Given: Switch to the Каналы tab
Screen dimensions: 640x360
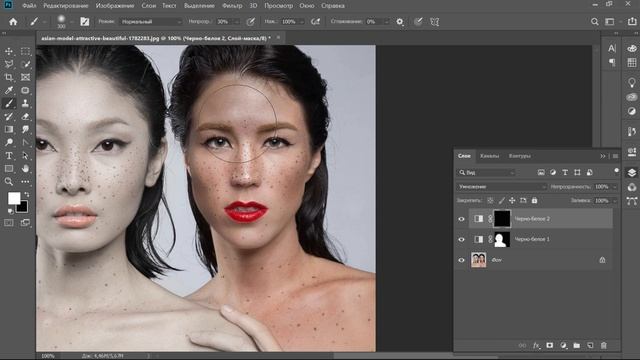Looking at the screenshot, I should (x=489, y=156).
